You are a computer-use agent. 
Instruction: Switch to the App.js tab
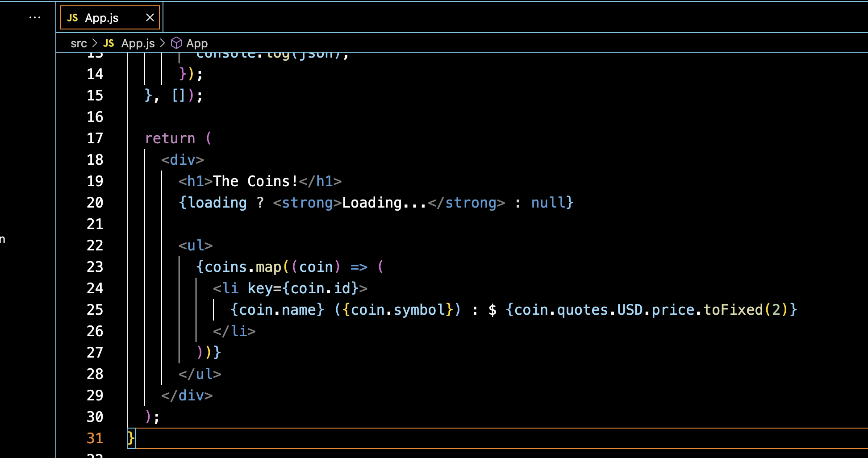coord(102,18)
